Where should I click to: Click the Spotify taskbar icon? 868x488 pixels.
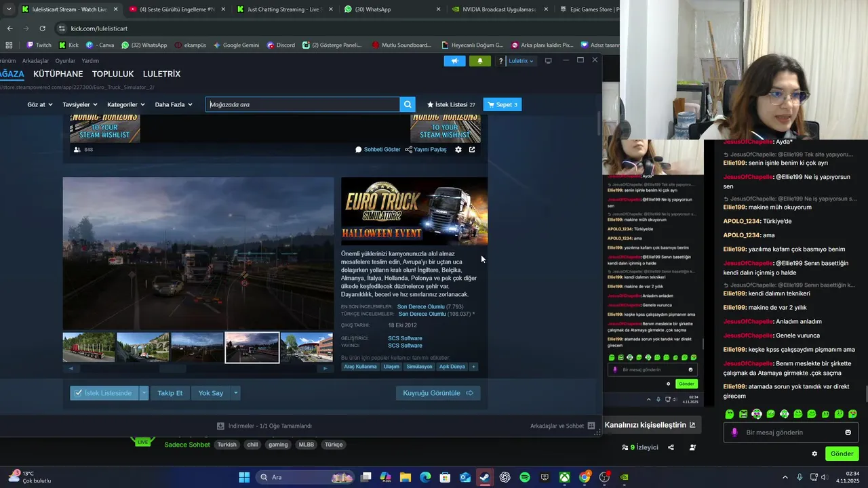(525, 477)
